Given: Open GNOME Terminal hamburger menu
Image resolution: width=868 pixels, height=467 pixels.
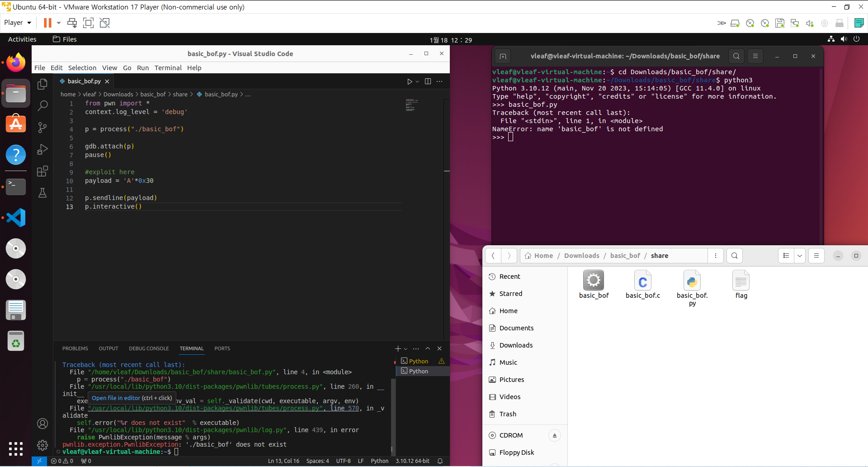Looking at the screenshot, I should 755,56.
